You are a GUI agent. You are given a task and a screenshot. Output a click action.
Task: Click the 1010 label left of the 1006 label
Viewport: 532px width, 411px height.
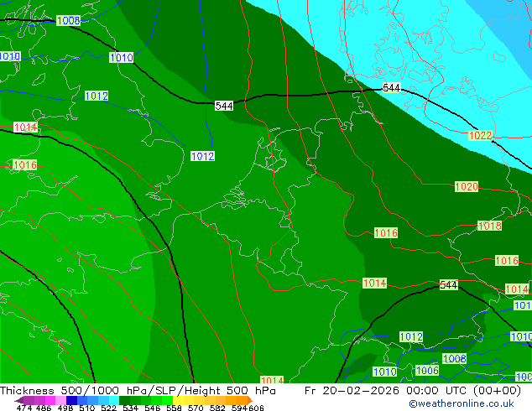pos(385,372)
